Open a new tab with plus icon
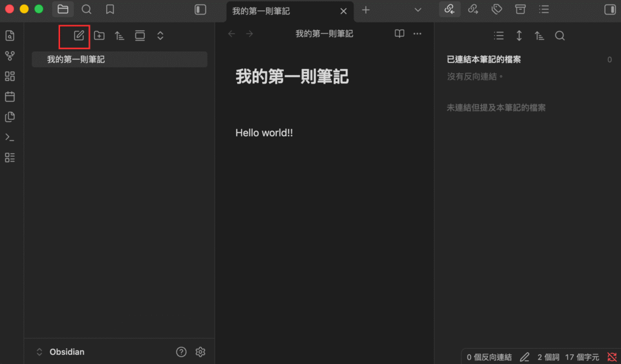This screenshot has height=364, width=621. pyautogui.click(x=366, y=10)
